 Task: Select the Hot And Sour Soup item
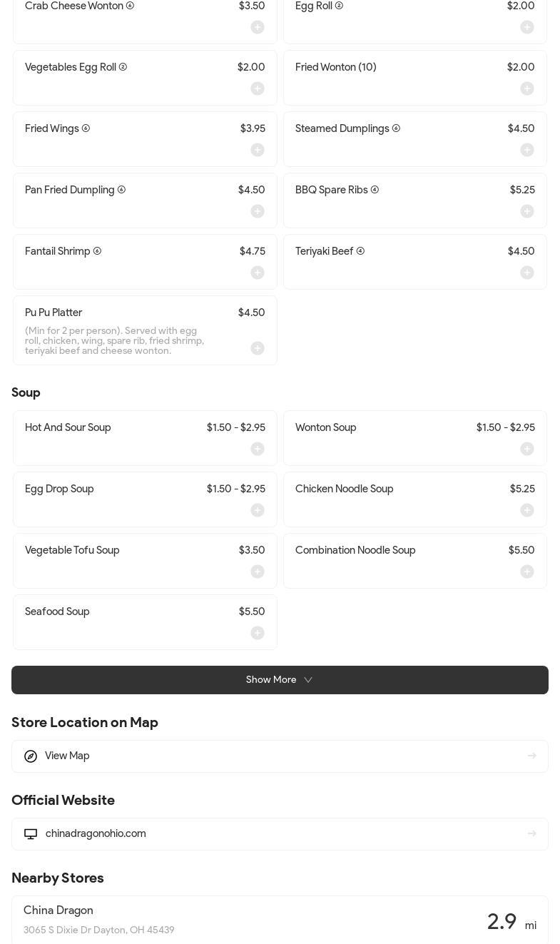[68, 428]
